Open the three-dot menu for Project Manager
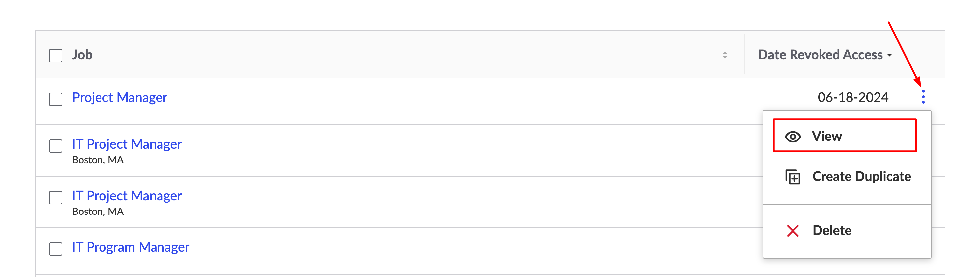The height and width of the screenshot is (277, 980). click(923, 97)
